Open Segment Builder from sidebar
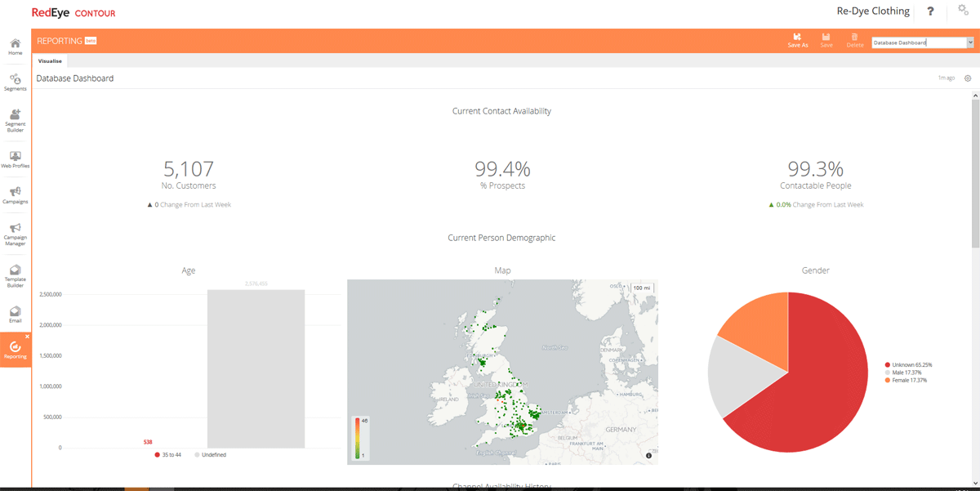The height and width of the screenshot is (491, 980). (15, 119)
